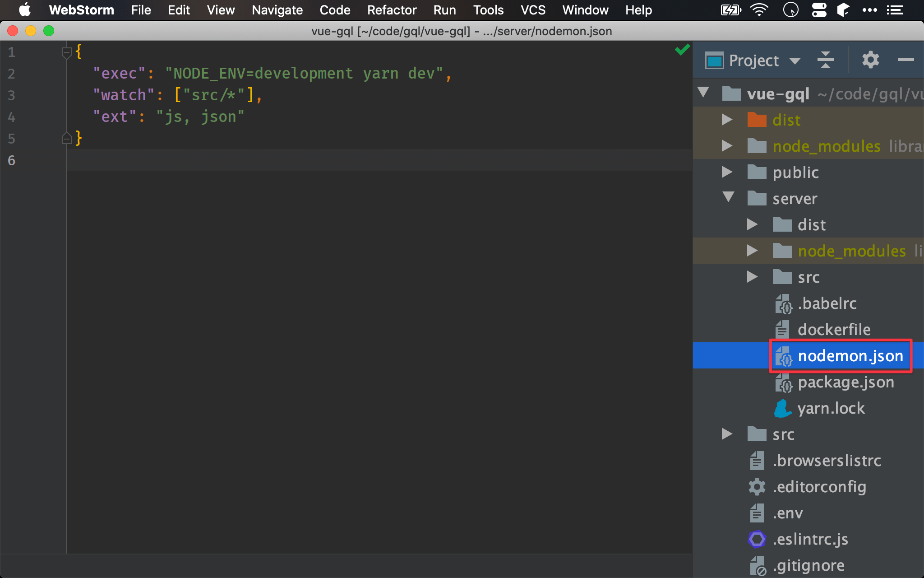Open the Run menu
This screenshot has height=578, width=924.
click(x=444, y=10)
